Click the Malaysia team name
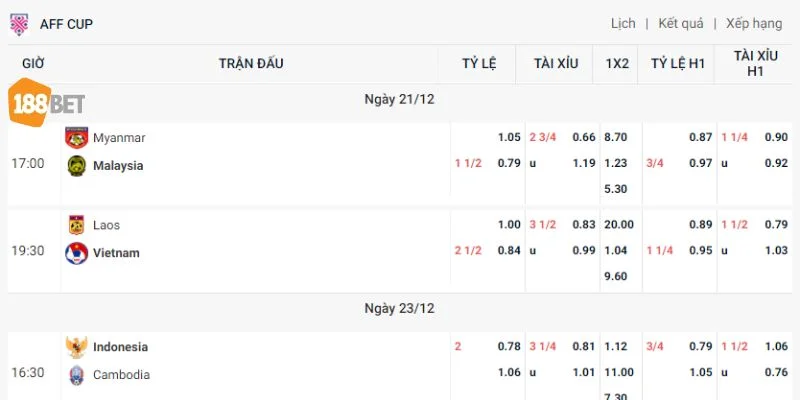This screenshot has height=400, width=800. coord(118,166)
